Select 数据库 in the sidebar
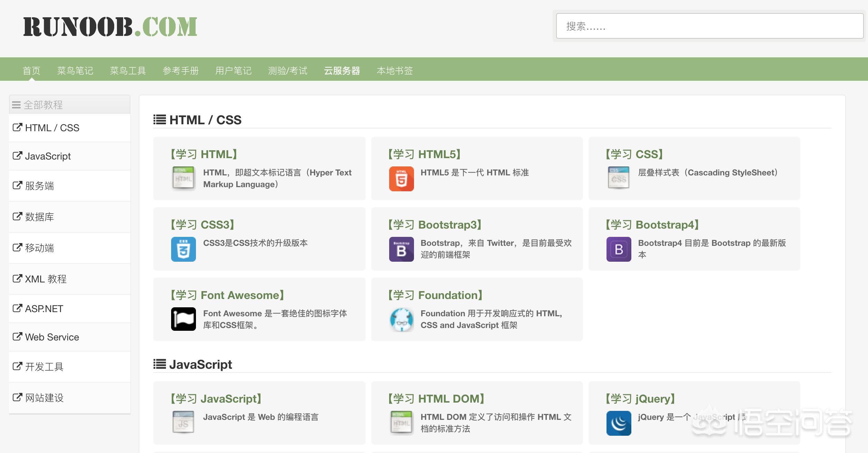This screenshot has width=868, height=453. click(39, 217)
